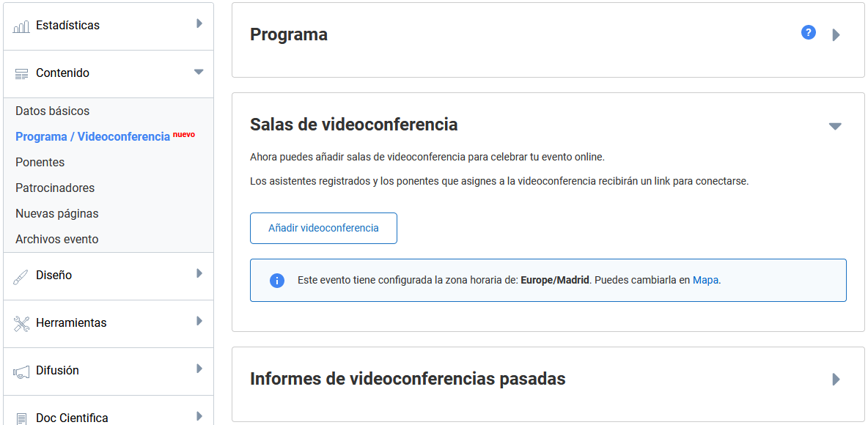Expand the Estadísticas menu arrow
This screenshot has height=425, width=868.
click(x=199, y=24)
